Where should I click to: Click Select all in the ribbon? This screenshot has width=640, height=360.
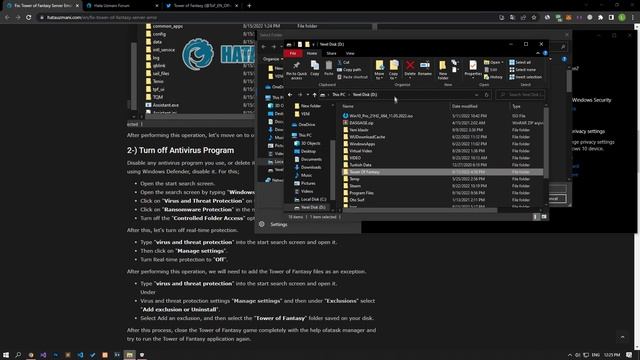520,62
